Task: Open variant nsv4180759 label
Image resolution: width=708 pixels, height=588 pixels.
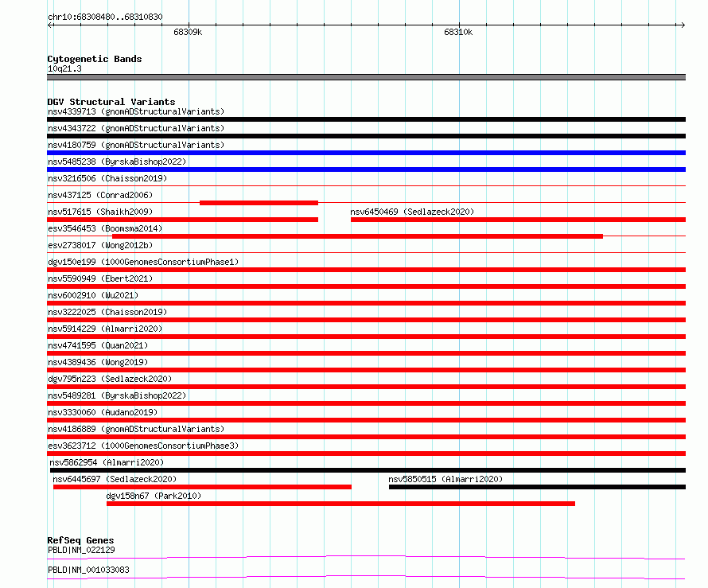Action: point(136,145)
